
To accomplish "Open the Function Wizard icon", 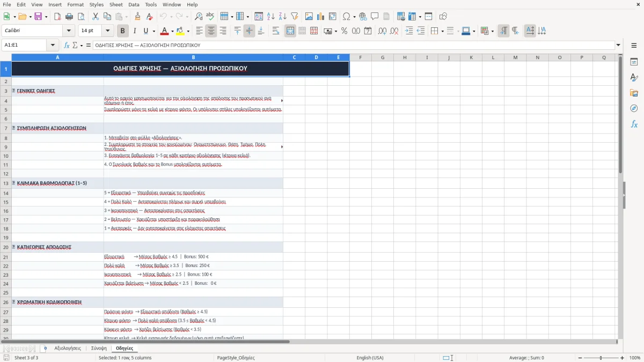I will tap(67, 46).
